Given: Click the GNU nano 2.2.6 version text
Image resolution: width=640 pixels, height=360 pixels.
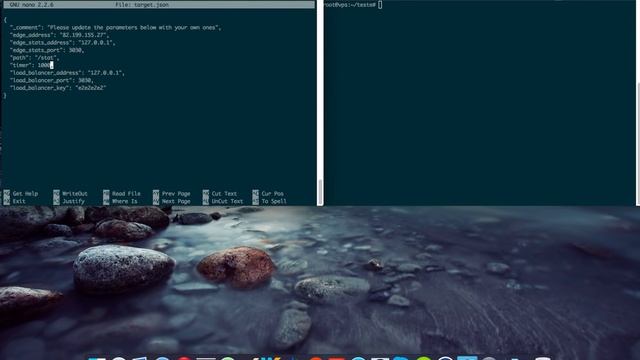Looking at the screenshot, I should (31, 4).
